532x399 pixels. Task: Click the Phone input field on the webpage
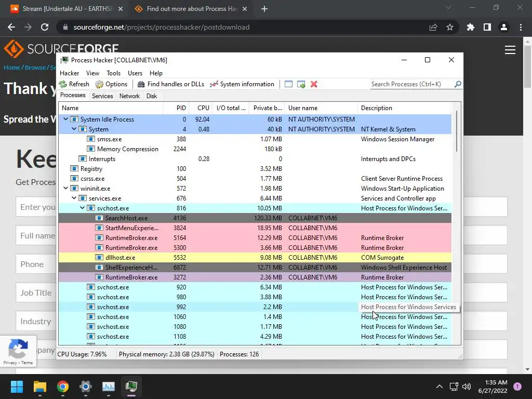(x=262, y=264)
